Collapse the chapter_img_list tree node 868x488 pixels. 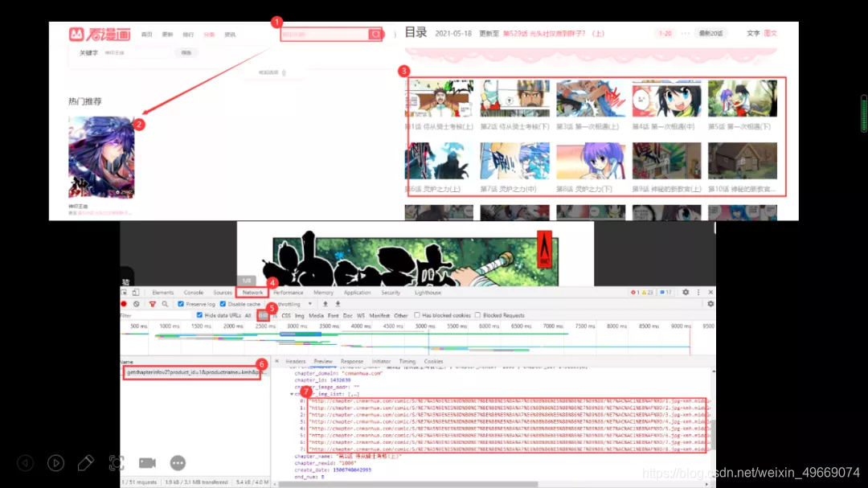point(292,395)
